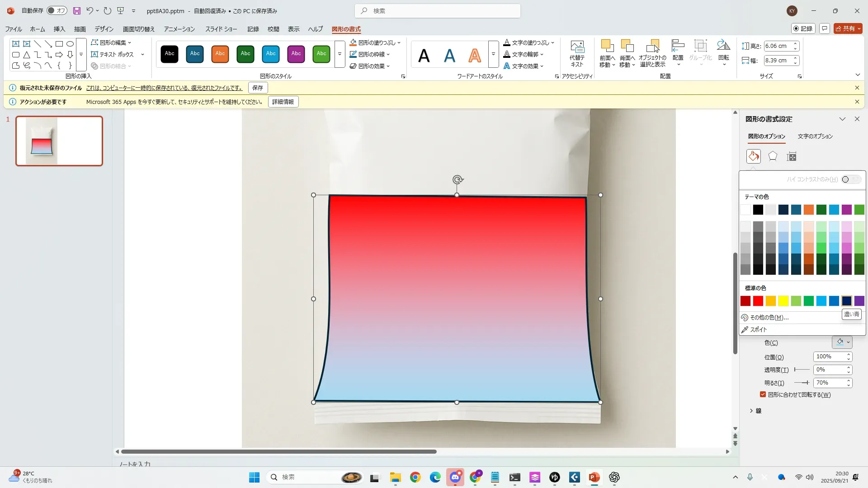Image resolution: width=868 pixels, height=488 pixels.
Task: Open the 色(C) color picker dropdown
Action: [842, 343]
